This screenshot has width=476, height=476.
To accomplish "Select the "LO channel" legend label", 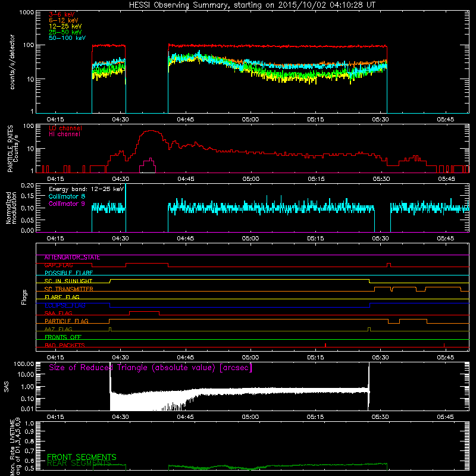I will tap(65, 128).
